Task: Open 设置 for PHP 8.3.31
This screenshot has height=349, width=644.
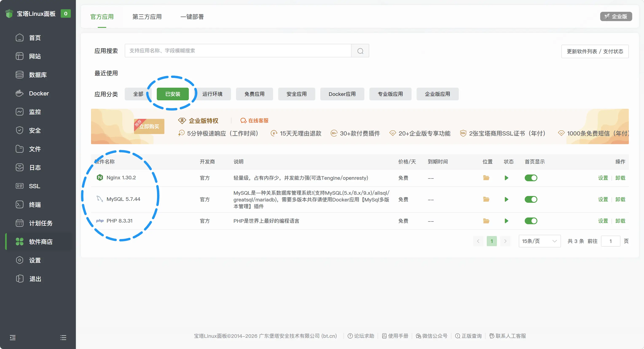Action: coord(603,221)
